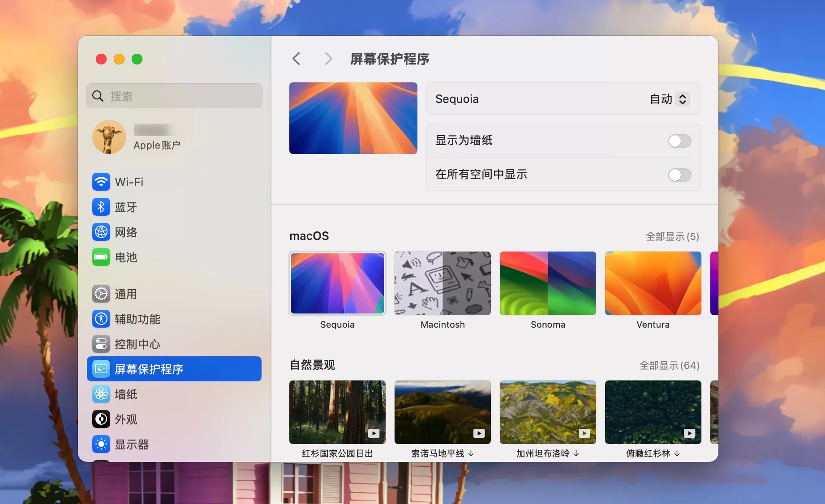Screen dimensions: 825x504
Task: Open Wi-Fi settings in sidebar
Action: (174, 182)
